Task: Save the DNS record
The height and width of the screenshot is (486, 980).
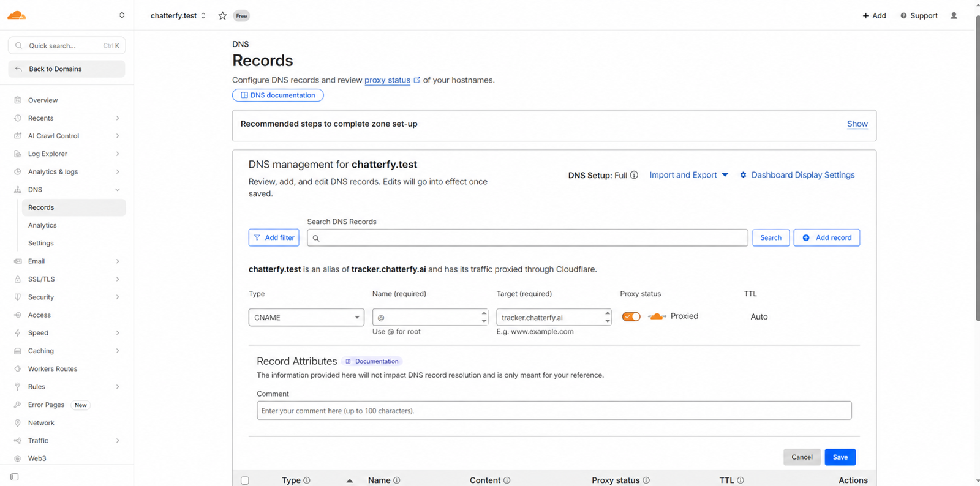Action: coord(840,457)
